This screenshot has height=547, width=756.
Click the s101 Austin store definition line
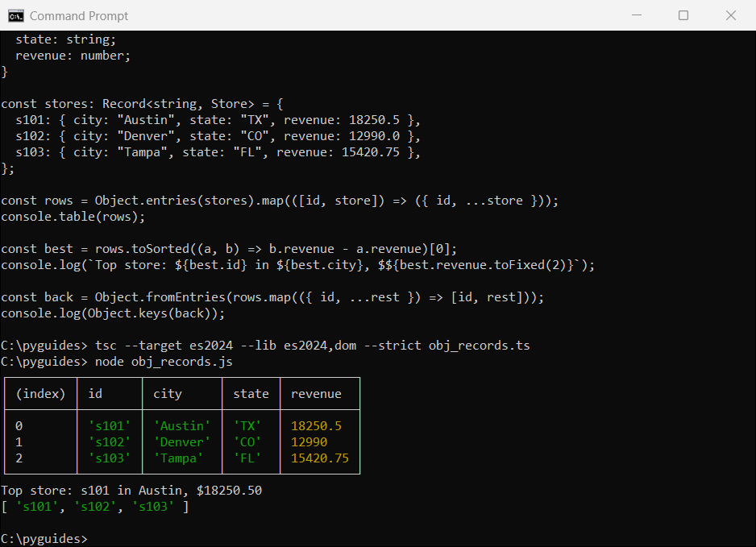[x=218, y=120]
